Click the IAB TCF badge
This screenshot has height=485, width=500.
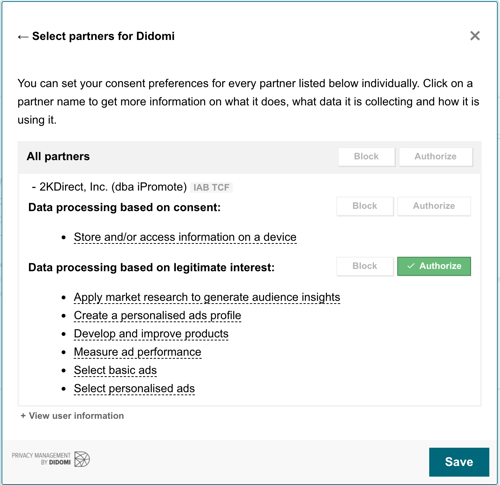pyautogui.click(x=211, y=188)
